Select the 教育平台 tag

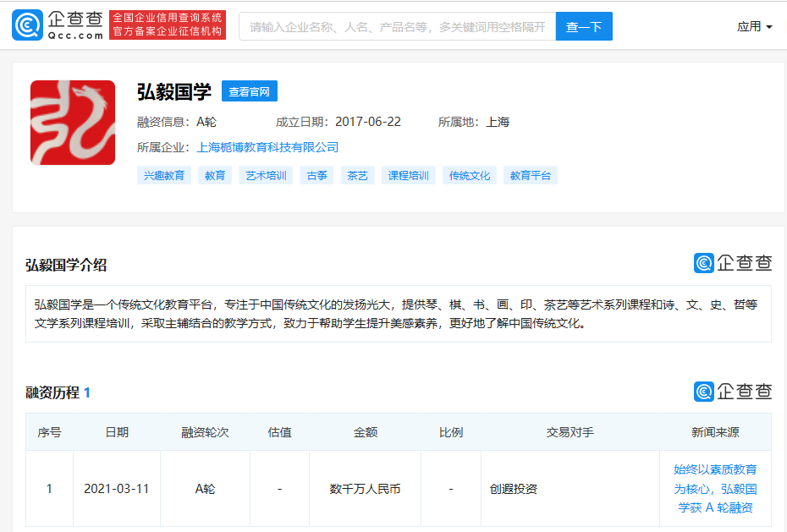pyautogui.click(x=531, y=175)
